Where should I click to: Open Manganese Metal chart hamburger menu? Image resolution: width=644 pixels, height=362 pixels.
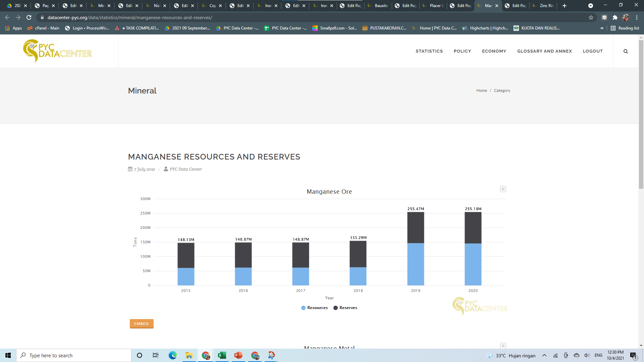(503, 346)
